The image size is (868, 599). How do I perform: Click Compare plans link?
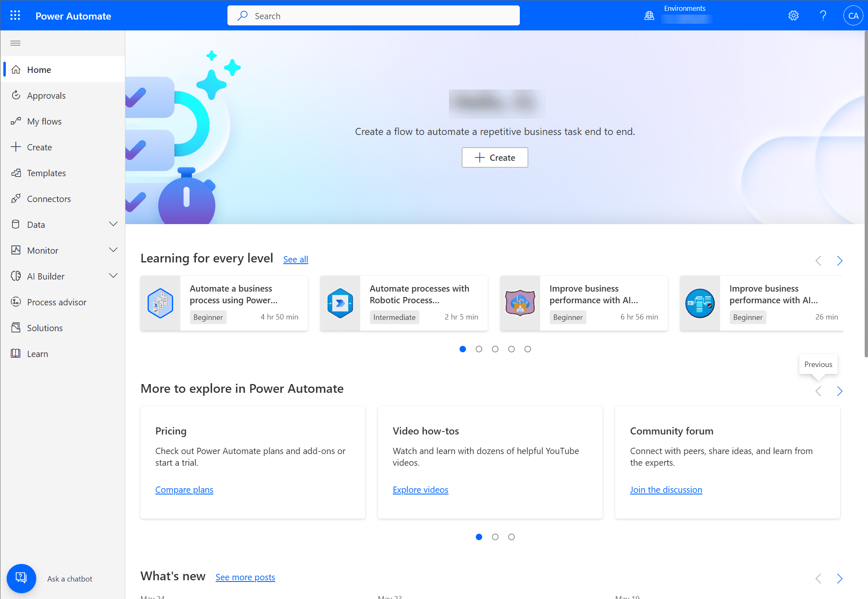pyautogui.click(x=184, y=489)
